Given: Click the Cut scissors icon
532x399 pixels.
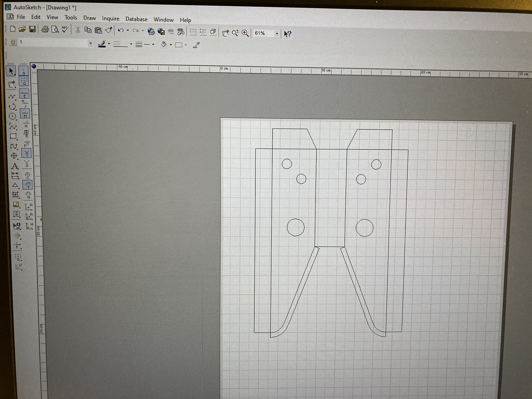Looking at the screenshot, I should coord(78,30).
